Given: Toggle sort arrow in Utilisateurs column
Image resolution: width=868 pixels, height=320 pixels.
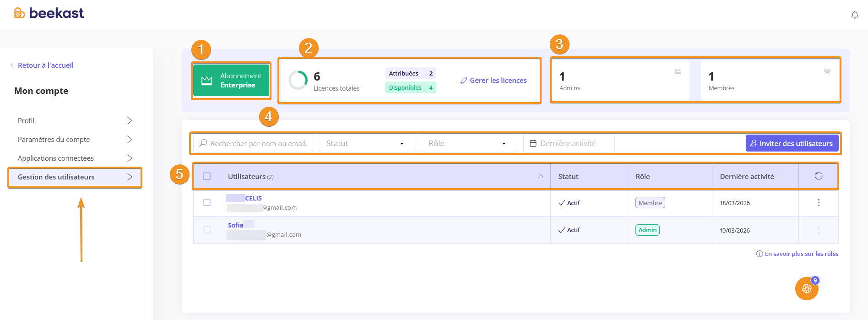Looking at the screenshot, I should [x=541, y=176].
